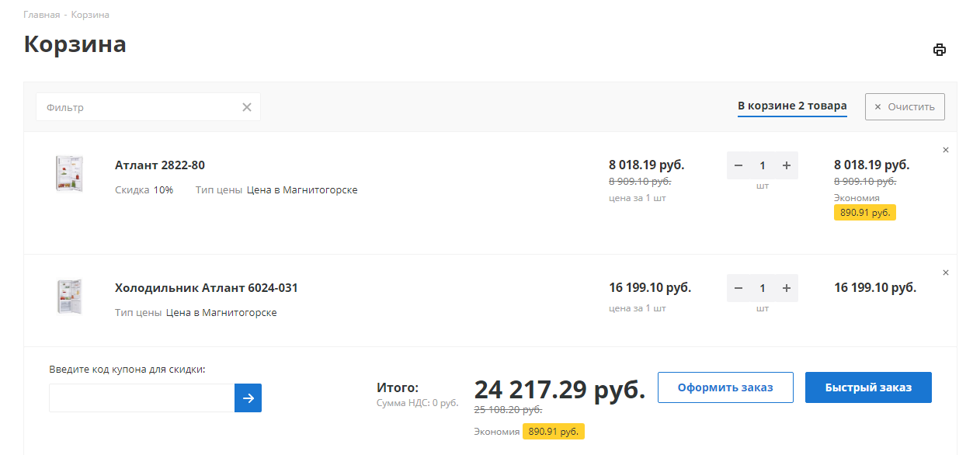The height and width of the screenshot is (455, 980).
Task: Click the Оформить заказ button
Action: pos(725,387)
